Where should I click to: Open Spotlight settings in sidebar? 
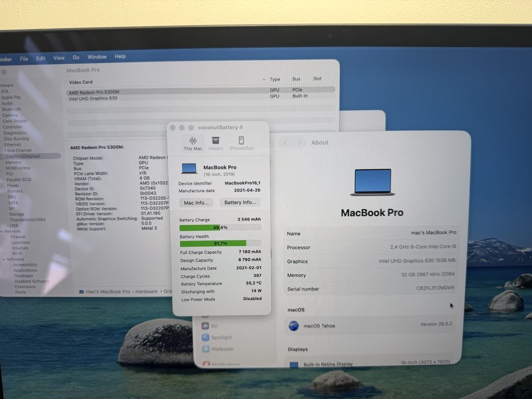point(217,337)
